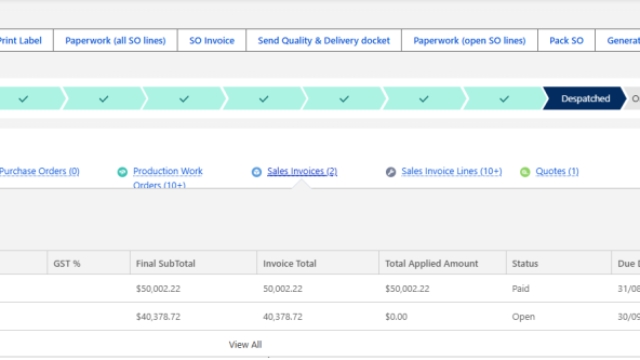This screenshot has width=640, height=360.
Task: Open Purchase Orders (0) related list
Action: [40, 171]
